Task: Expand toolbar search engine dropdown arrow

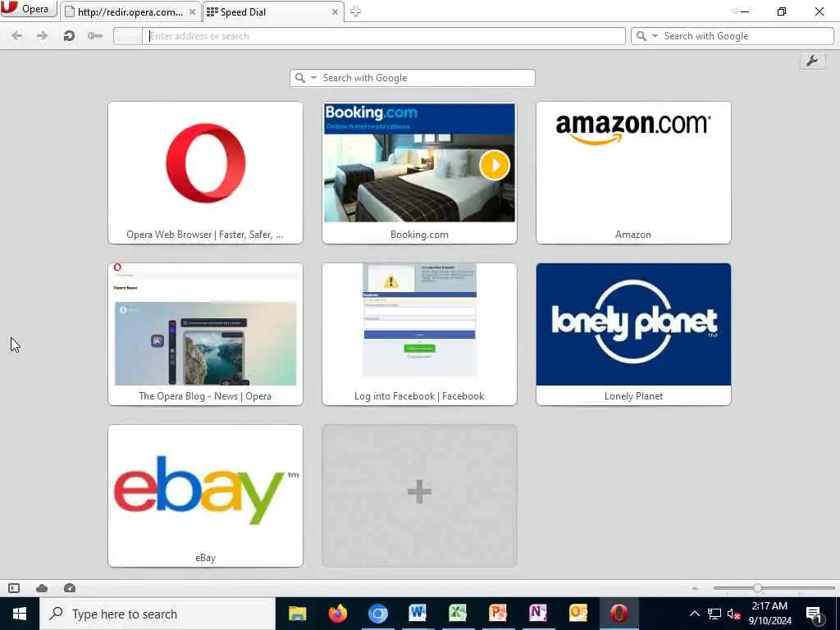Action: [x=655, y=36]
